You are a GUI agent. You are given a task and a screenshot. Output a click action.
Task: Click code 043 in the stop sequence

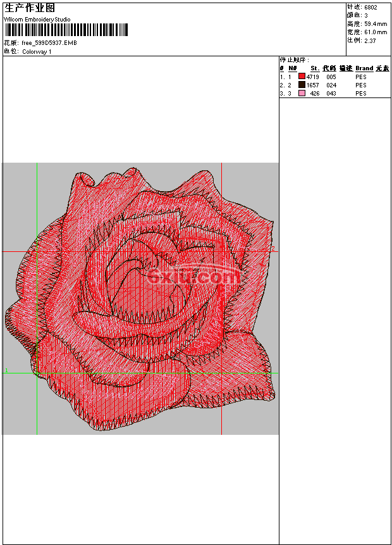click(x=331, y=94)
